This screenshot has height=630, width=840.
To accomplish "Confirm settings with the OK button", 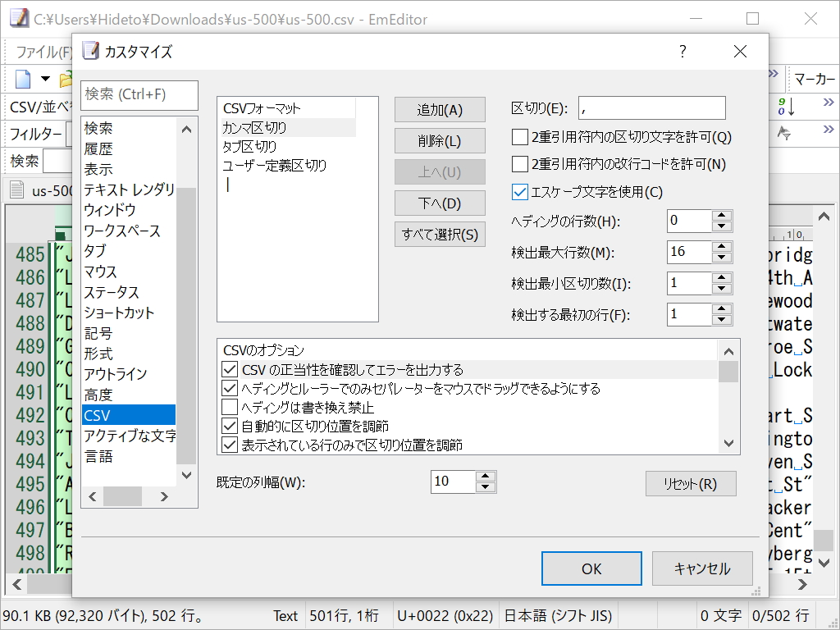I will click(591, 568).
